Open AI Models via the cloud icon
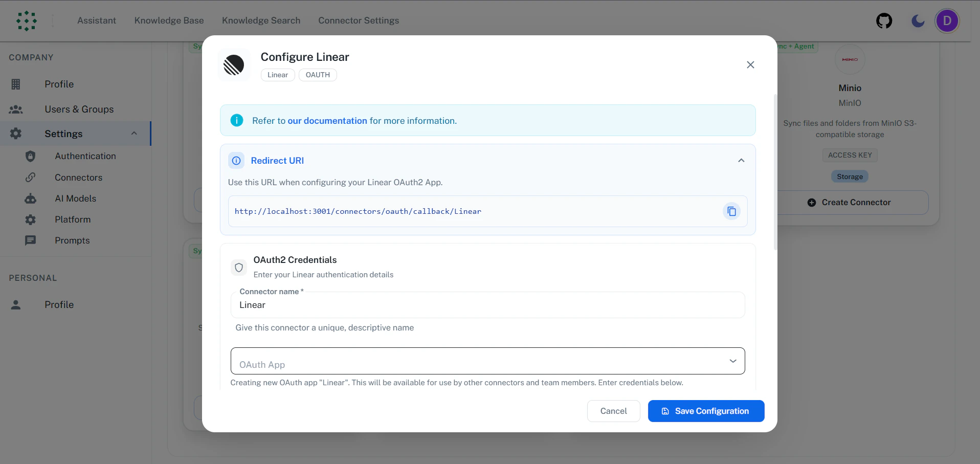The height and width of the screenshot is (464, 980). (x=31, y=198)
